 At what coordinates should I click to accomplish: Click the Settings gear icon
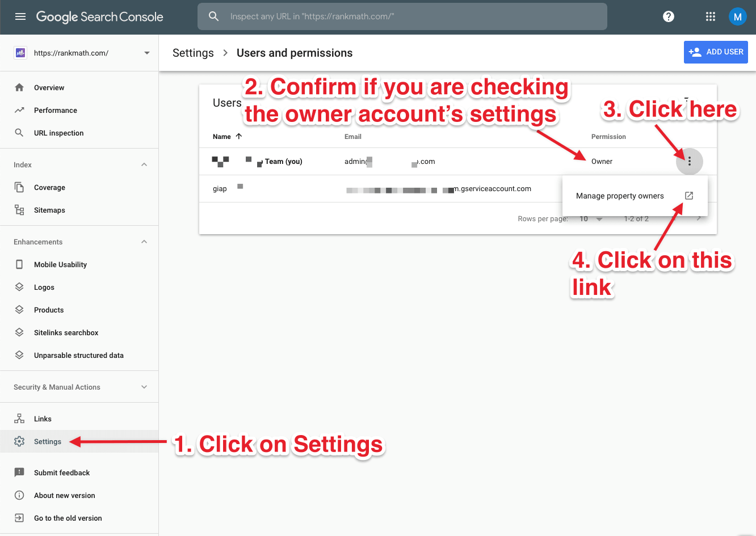click(19, 441)
